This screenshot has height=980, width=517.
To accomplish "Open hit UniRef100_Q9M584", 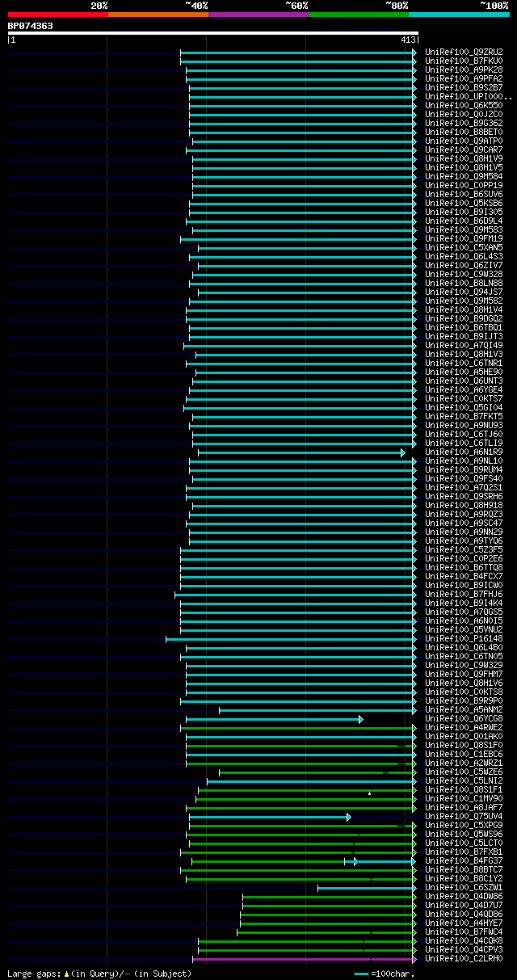I will pyautogui.click(x=464, y=176).
